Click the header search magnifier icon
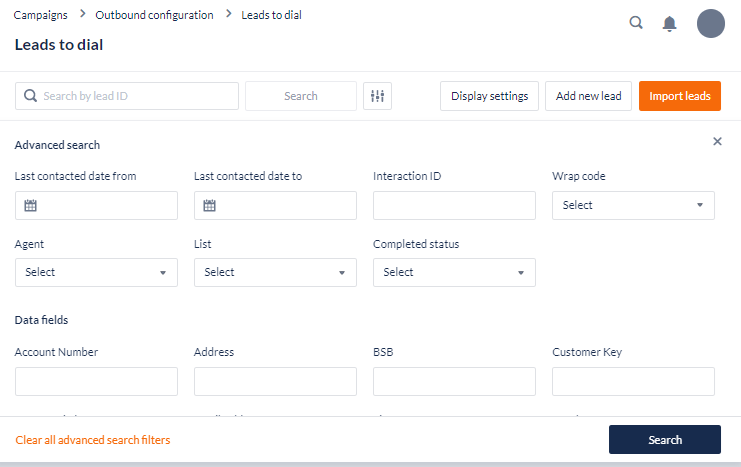This screenshot has width=741, height=467. tap(636, 23)
